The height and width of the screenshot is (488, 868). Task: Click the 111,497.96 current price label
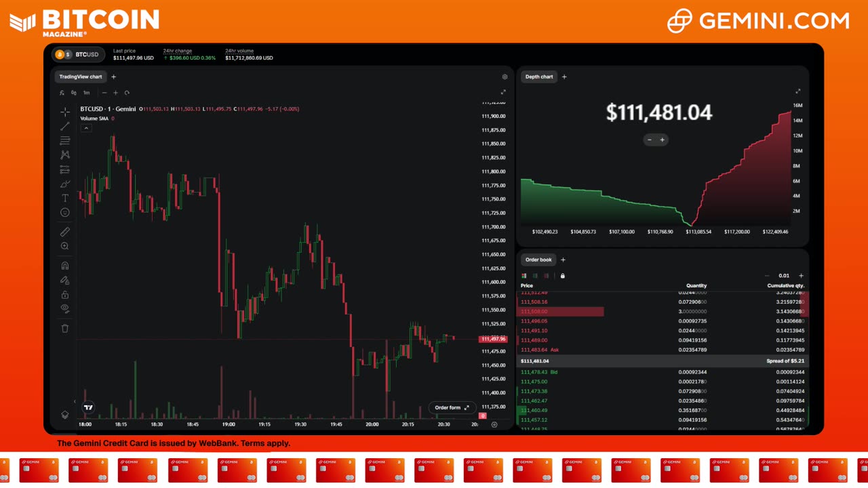click(493, 339)
